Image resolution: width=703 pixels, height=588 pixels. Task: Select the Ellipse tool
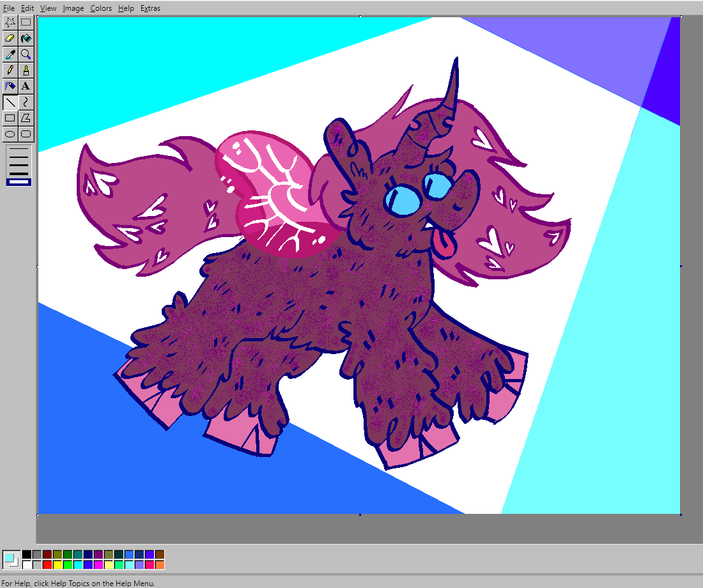coord(10,134)
